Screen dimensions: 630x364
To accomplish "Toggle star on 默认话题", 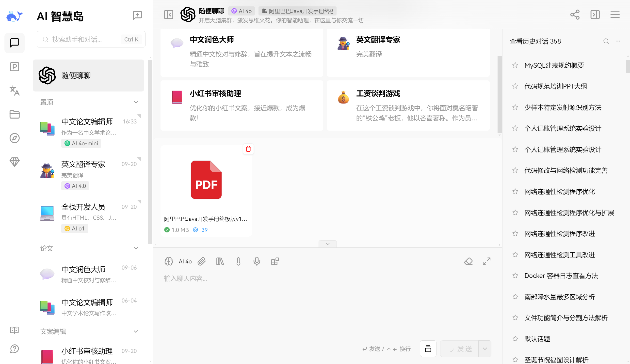I will (x=515, y=339).
